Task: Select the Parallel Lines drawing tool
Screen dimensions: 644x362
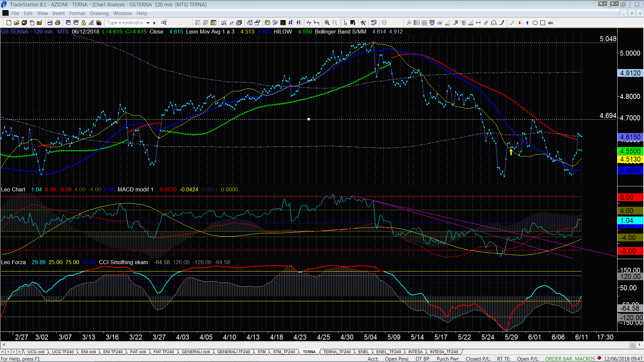Action: [x=486, y=23]
